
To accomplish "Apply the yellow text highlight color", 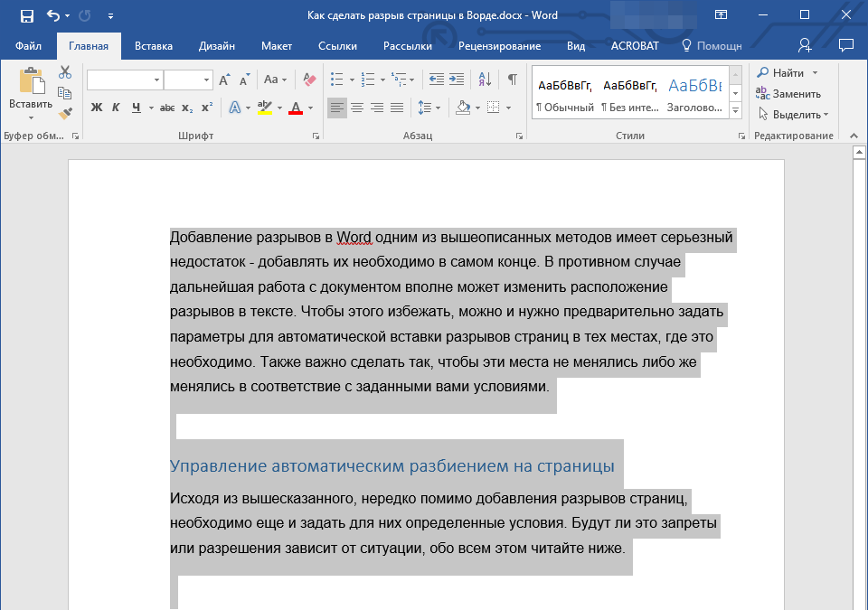I will pyautogui.click(x=265, y=108).
